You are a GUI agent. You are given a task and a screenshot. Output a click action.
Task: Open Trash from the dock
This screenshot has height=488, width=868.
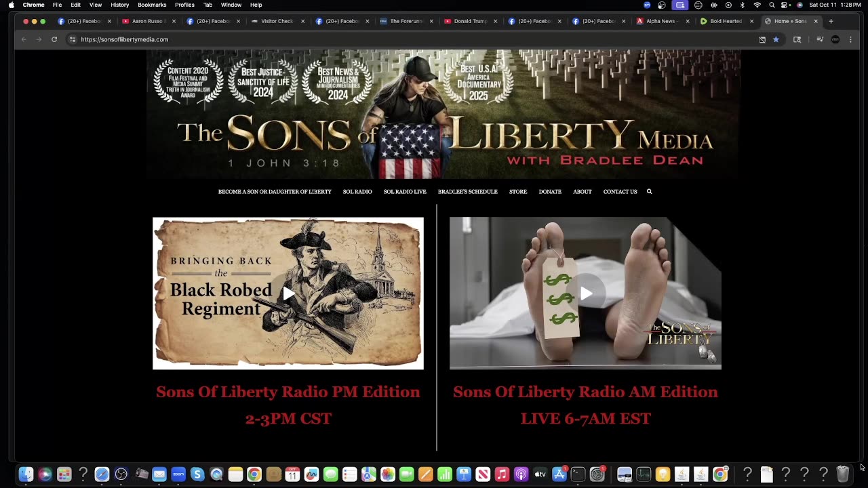point(843,474)
